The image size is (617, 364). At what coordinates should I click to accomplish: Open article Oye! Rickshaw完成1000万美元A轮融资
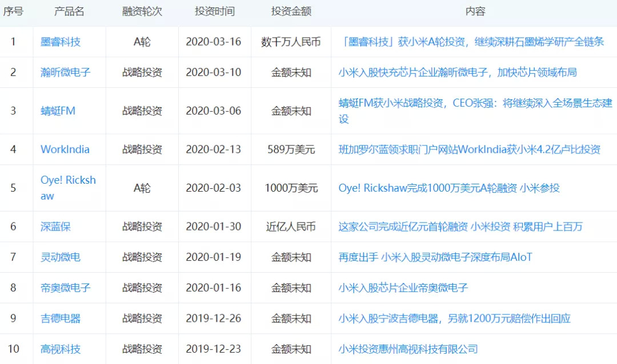pos(449,188)
